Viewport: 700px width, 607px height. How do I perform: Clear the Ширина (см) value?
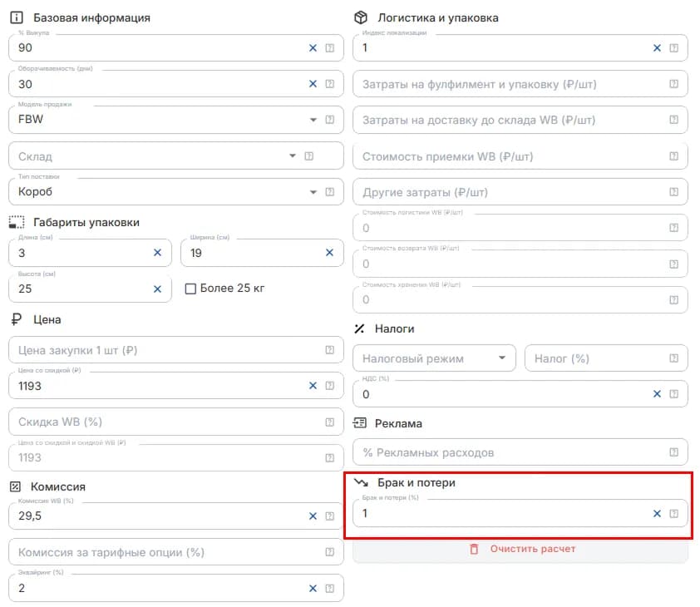tap(329, 253)
